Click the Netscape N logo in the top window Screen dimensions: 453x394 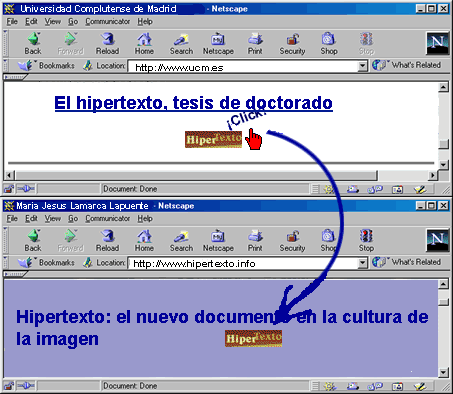click(x=437, y=43)
